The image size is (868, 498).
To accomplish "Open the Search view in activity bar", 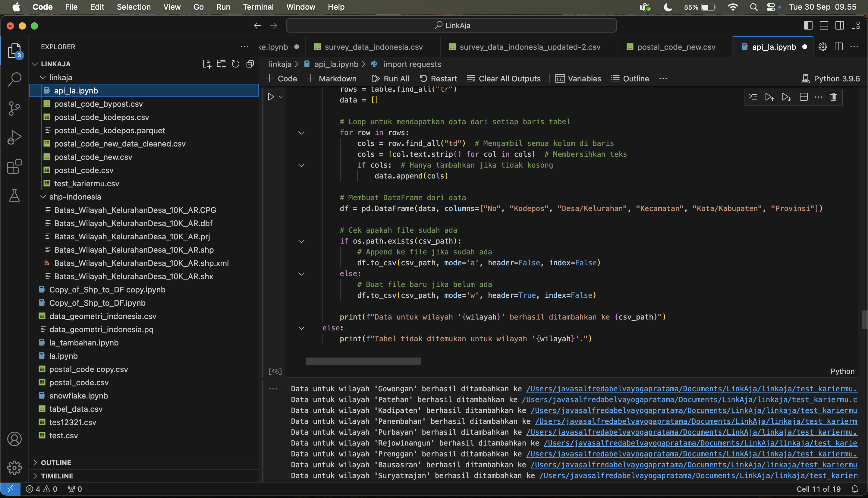I will tap(14, 79).
